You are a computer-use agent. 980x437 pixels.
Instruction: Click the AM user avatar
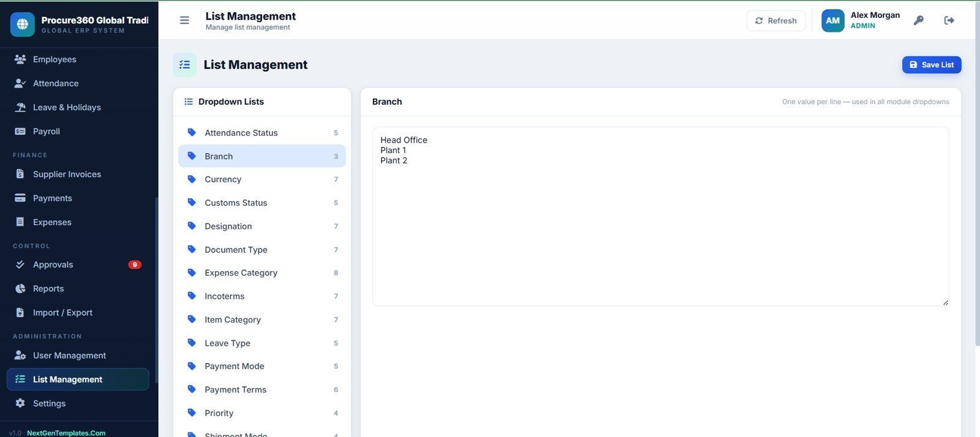click(832, 20)
